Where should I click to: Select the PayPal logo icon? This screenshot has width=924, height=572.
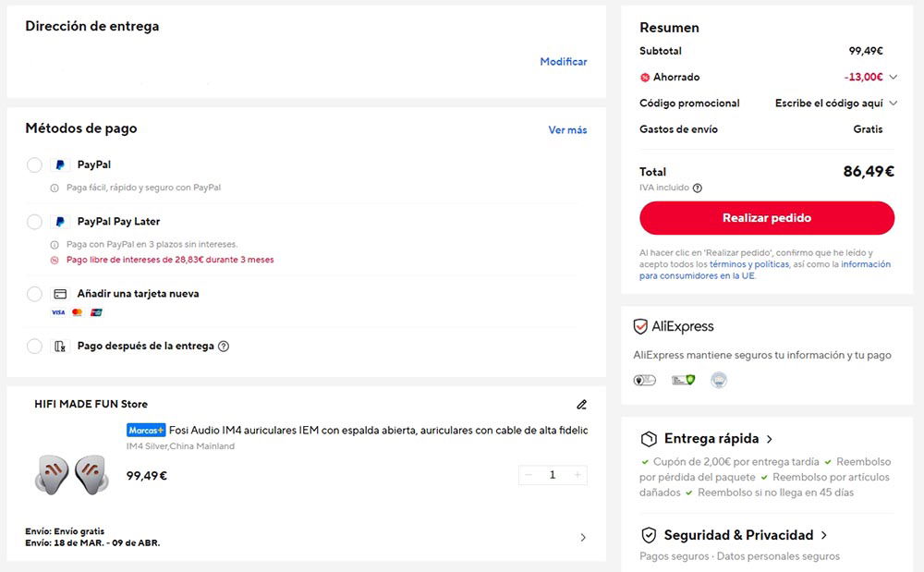point(58,164)
